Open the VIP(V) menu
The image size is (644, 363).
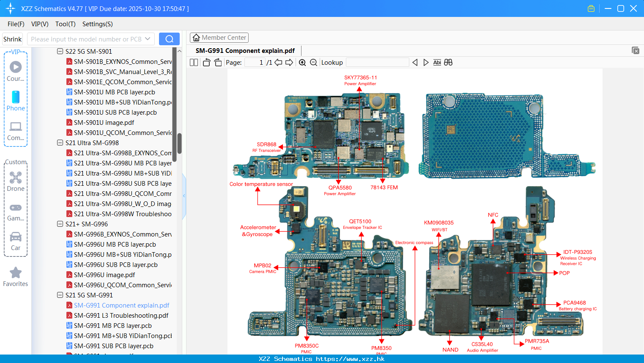[x=40, y=24]
